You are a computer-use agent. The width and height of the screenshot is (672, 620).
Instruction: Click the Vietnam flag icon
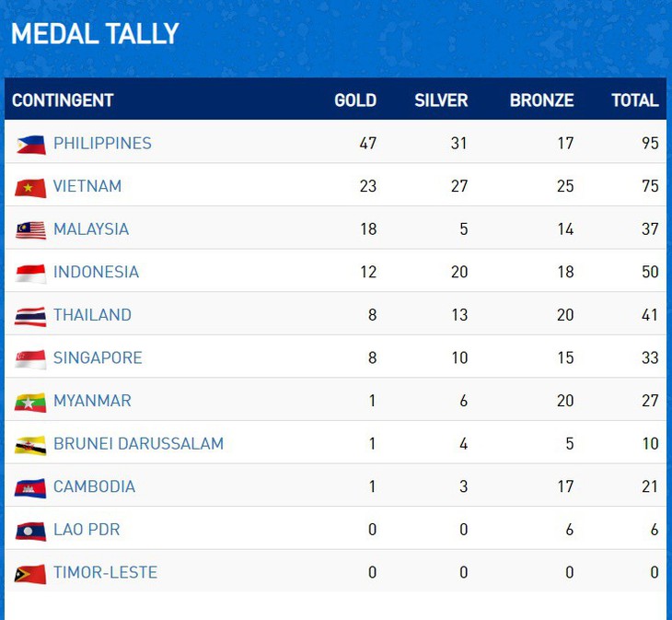coord(30,187)
